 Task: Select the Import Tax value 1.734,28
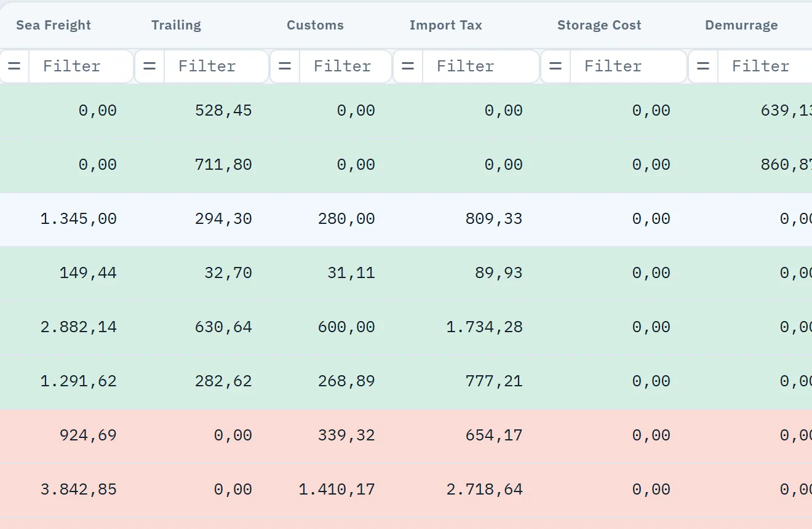pos(485,327)
